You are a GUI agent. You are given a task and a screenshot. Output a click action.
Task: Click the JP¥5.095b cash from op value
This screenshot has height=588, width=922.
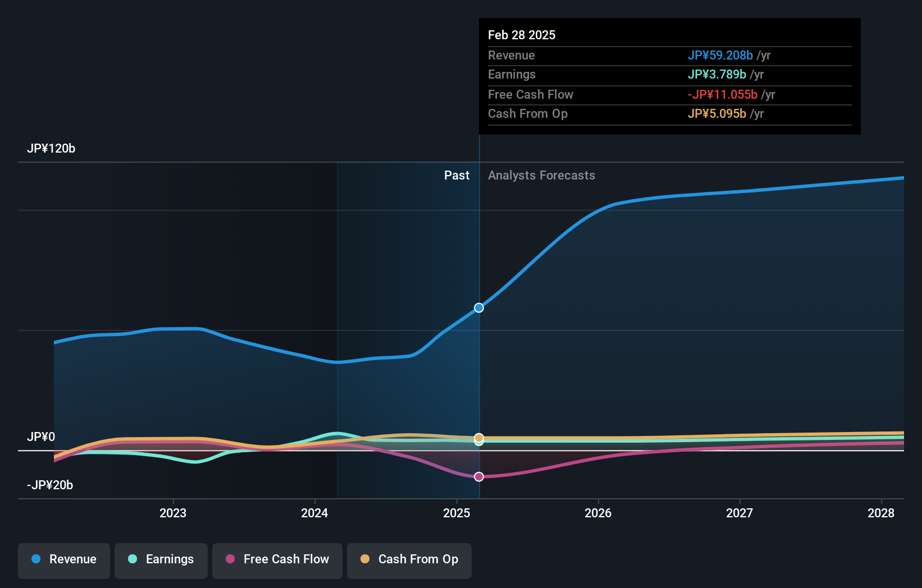tap(717, 113)
